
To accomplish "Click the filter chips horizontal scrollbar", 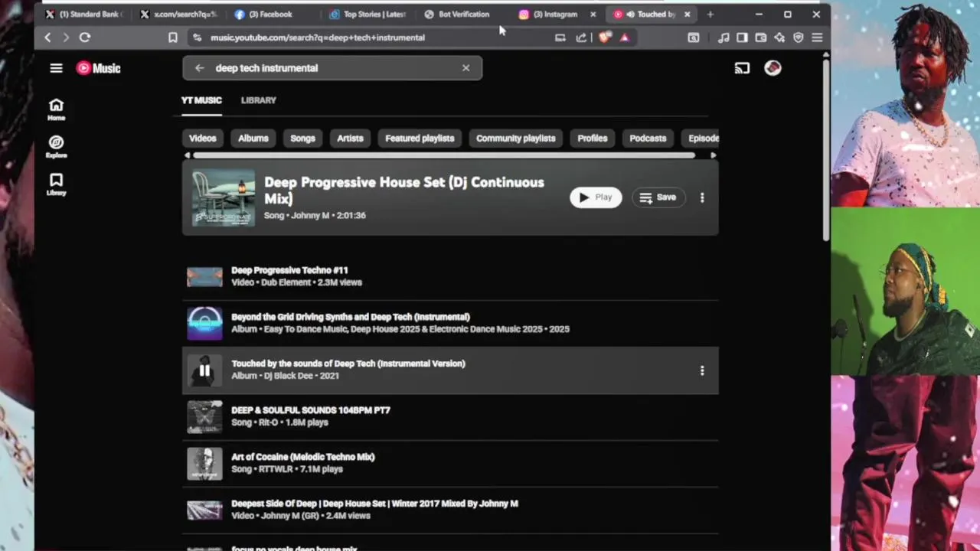I will pos(444,155).
